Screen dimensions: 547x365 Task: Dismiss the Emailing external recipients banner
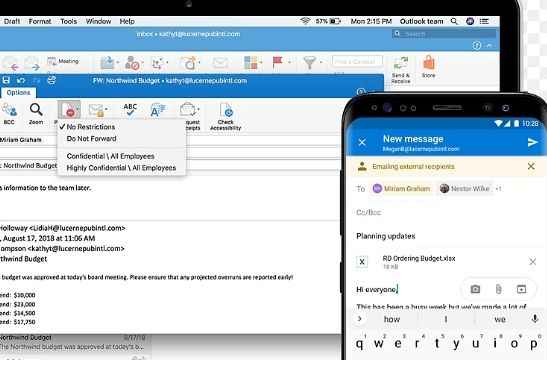[x=531, y=166]
